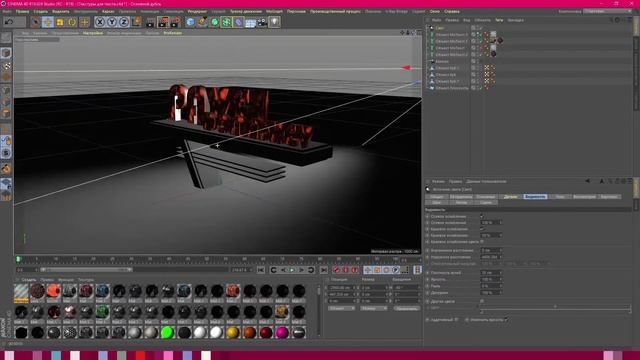Toggle the Y axis lock
The image size is (640, 360).
(111, 22)
